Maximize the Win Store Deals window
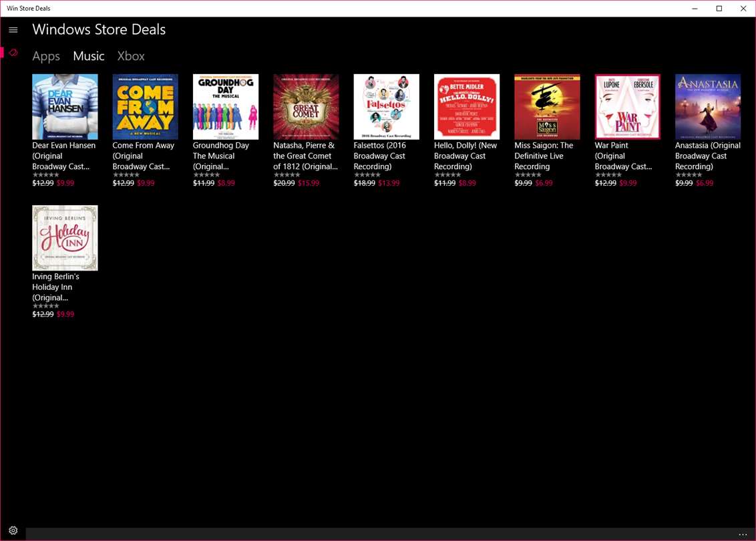756x541 pixels. (x=719, y=8)
